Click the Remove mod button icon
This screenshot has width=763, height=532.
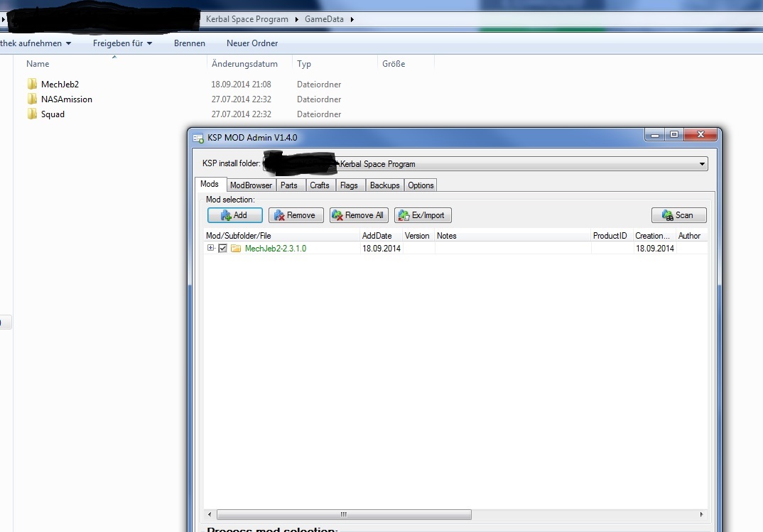tap(280, 215)
